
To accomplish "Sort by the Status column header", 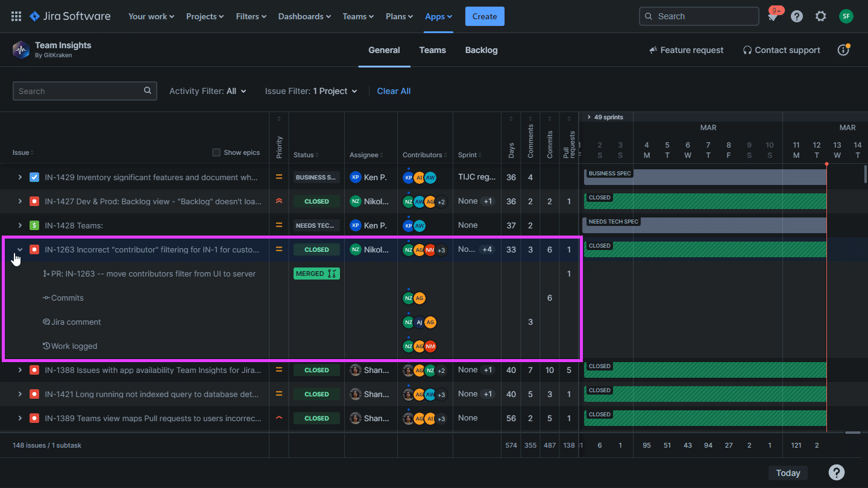I will tap(306, 155).
